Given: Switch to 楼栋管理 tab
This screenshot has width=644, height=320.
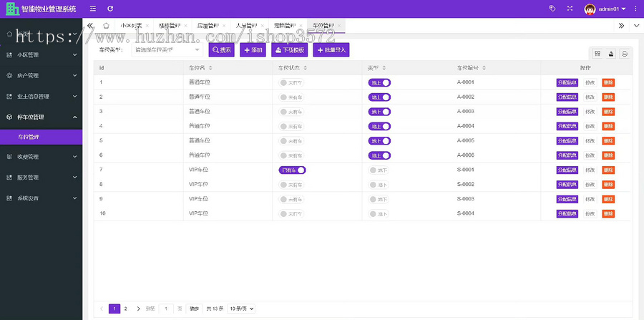Looking at the screenshot, I should click(170, 26).
